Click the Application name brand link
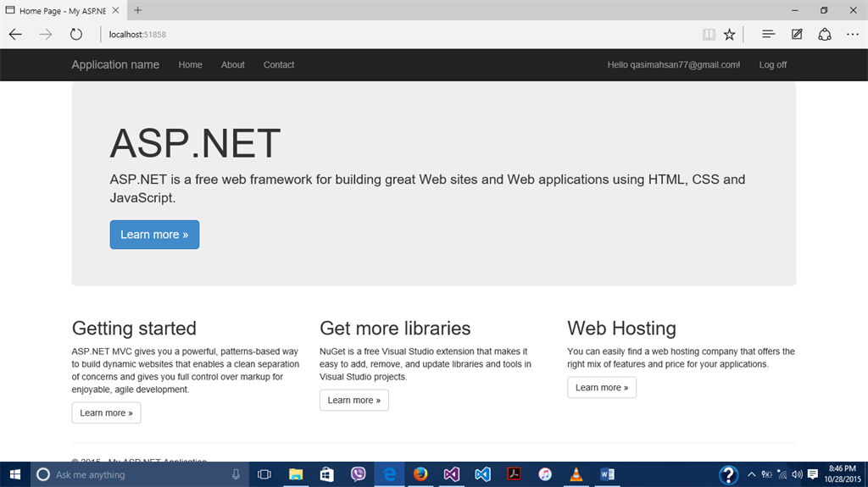Viewport: 868px width, 487px height. [115, 64]
